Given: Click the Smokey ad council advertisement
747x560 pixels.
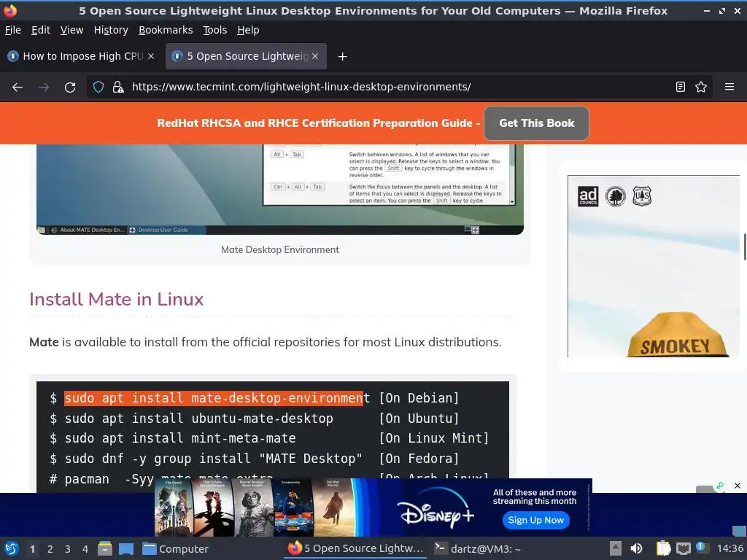Looking at the screenshot, I should [x=654, y=266].
